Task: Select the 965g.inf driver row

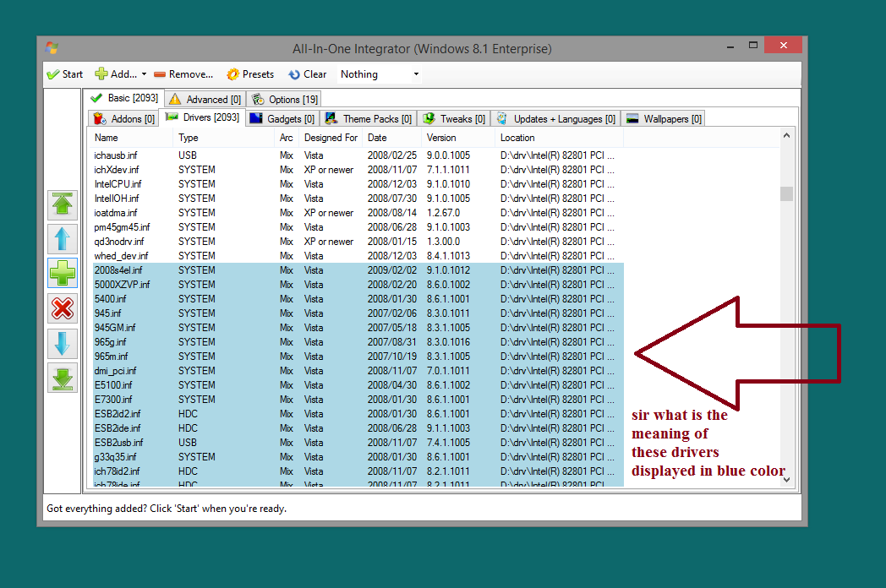Action: coord(358,342)
